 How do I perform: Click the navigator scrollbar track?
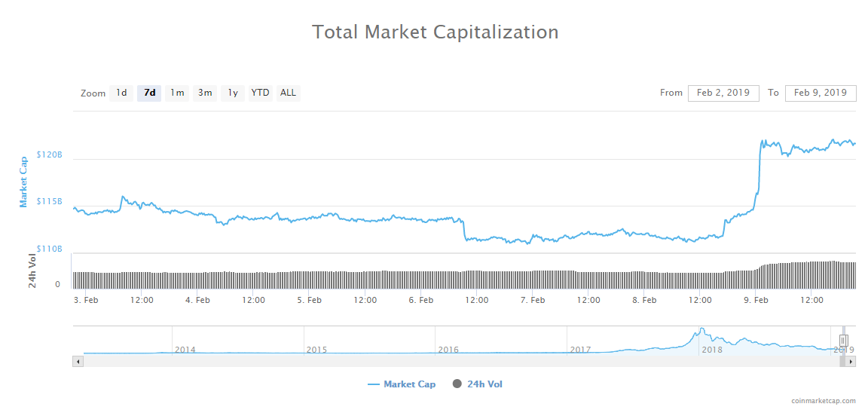point(452,362)
